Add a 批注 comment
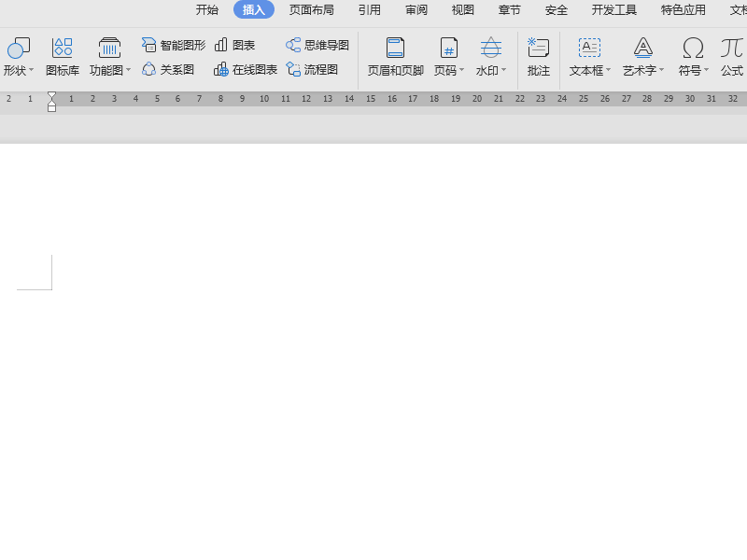 pos(539,56)
